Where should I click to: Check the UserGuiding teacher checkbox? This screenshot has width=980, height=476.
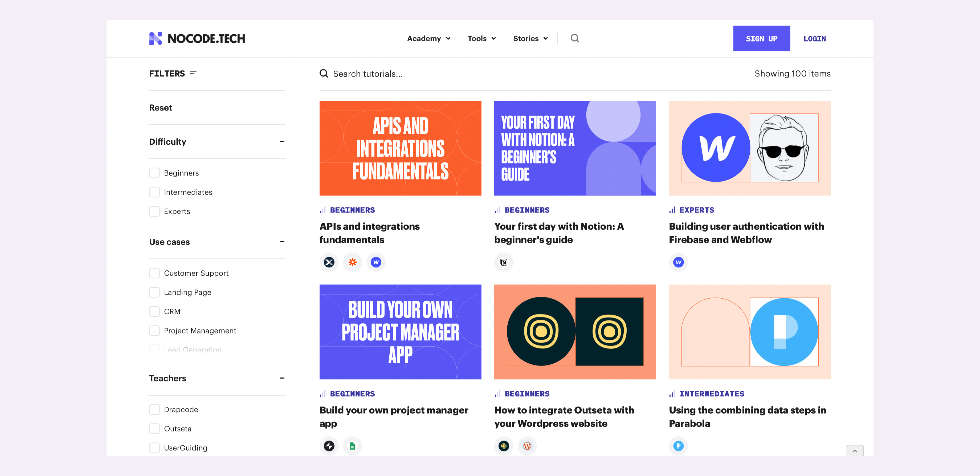(154, 448)
